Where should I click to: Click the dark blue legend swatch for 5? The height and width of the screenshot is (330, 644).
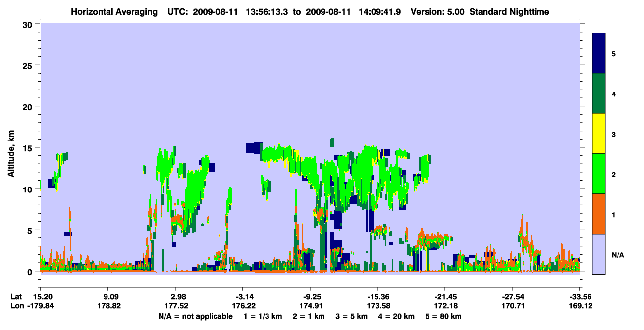pyautogui.click(x=599, y=53)
